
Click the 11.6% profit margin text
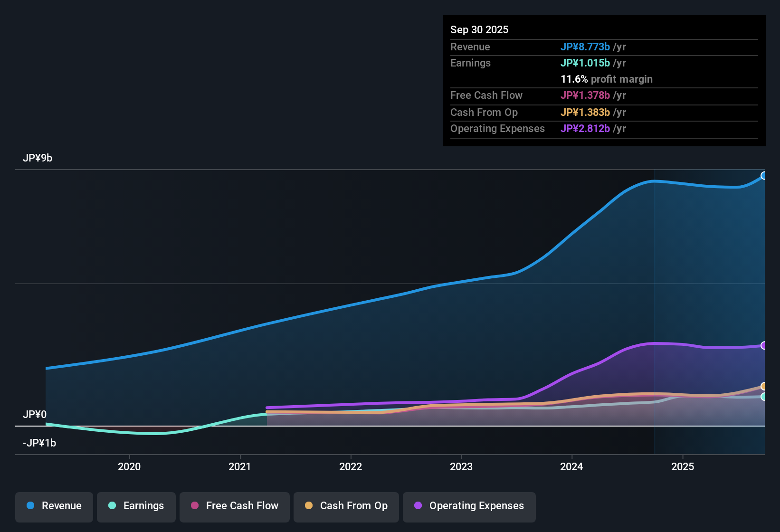click(607, 79)
